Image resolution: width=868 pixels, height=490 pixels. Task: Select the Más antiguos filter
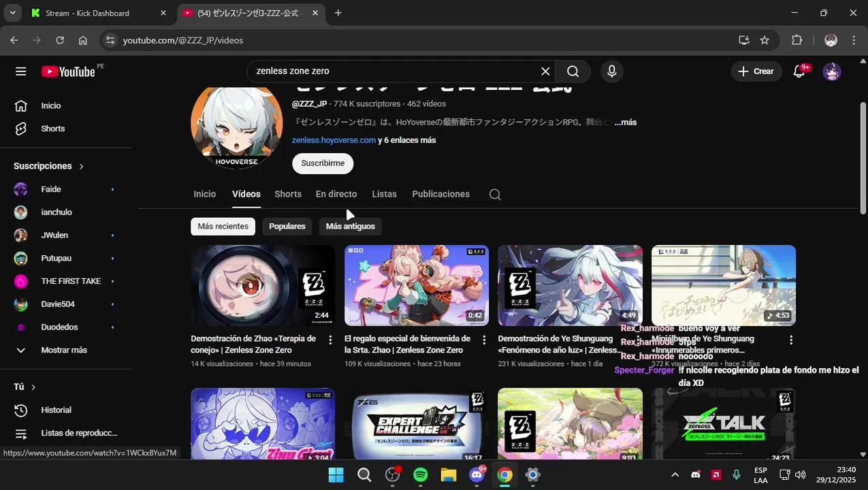[351, 227]
